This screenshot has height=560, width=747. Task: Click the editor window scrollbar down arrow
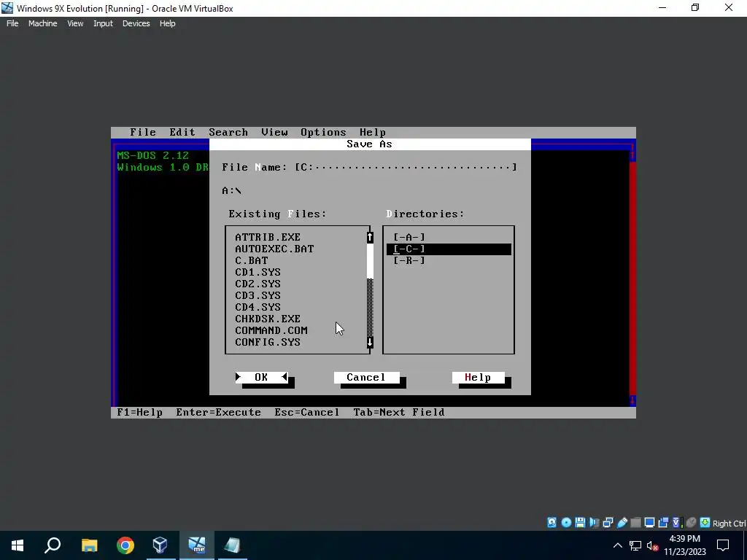[632, 400]
